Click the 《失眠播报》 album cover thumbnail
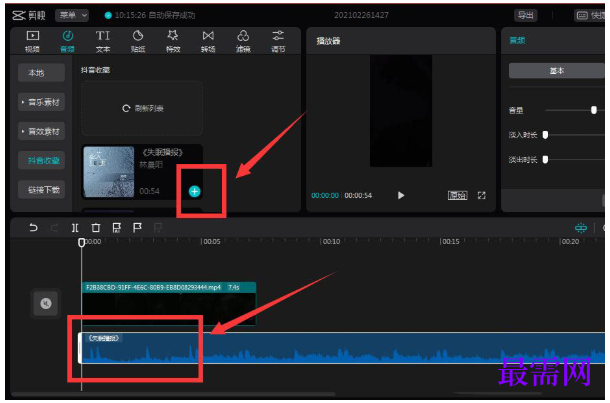 [109, 172]
